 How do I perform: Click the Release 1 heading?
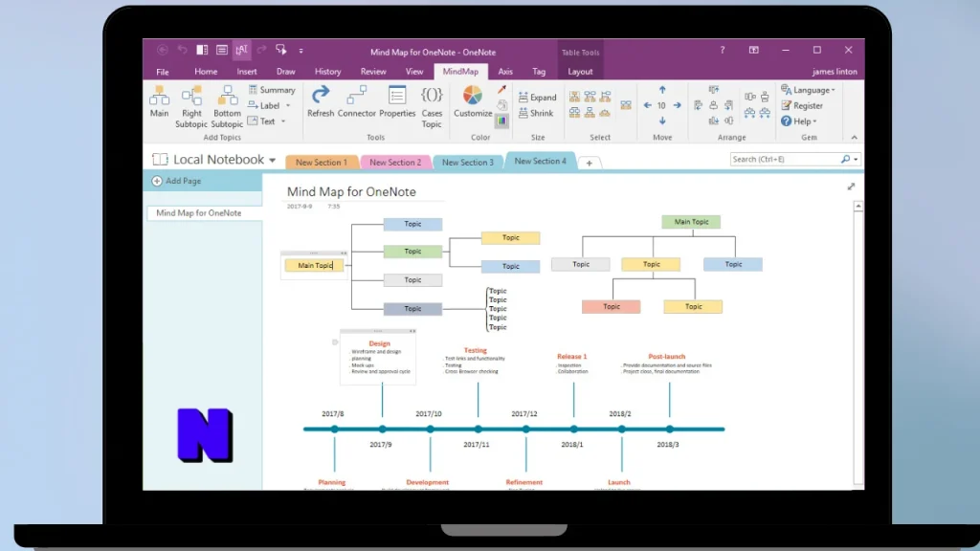click(572, 357)
